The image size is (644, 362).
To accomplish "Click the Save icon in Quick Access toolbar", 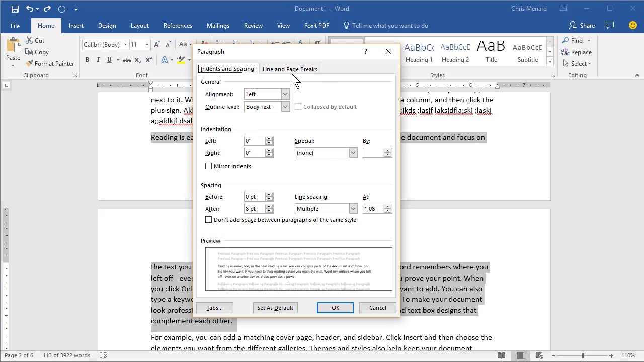I will [x=15, y=9].
